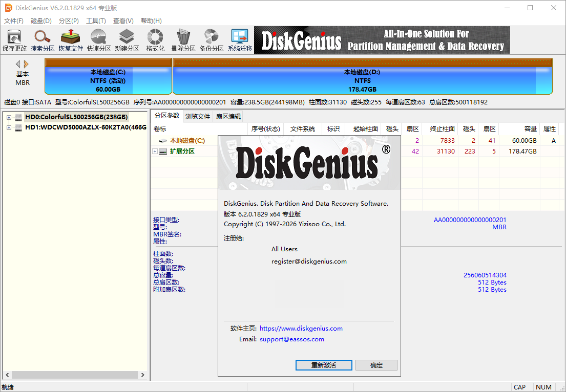Click the HD0 disk icon in tree
The height and width of the screenshot is (392, 566).
18,117
